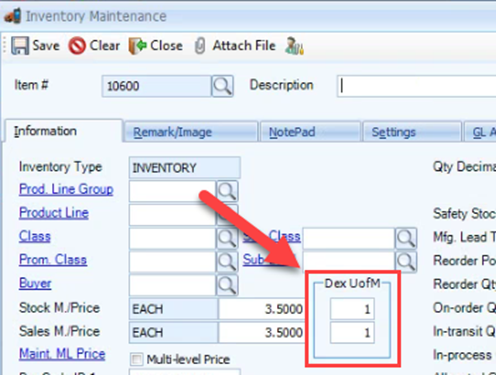
Task: Toggle the Multi-level Price checkbox
Action: 136,359
